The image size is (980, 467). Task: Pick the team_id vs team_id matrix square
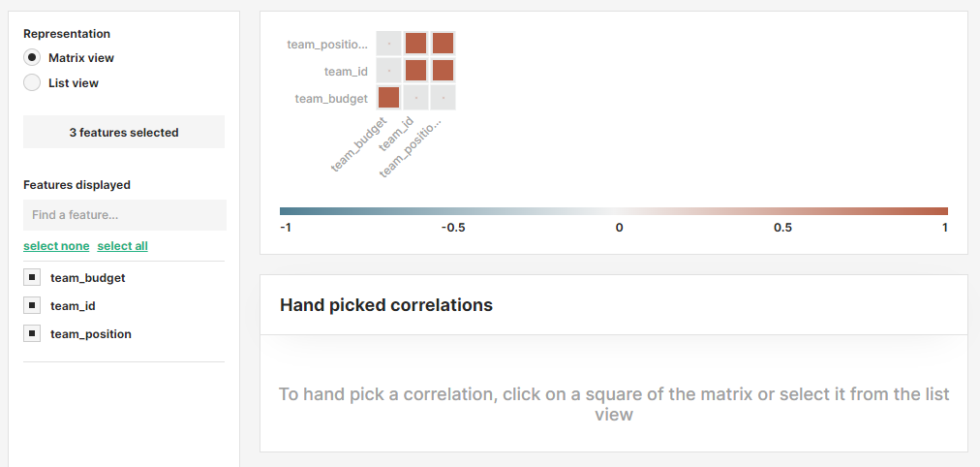tap(415, 71)
